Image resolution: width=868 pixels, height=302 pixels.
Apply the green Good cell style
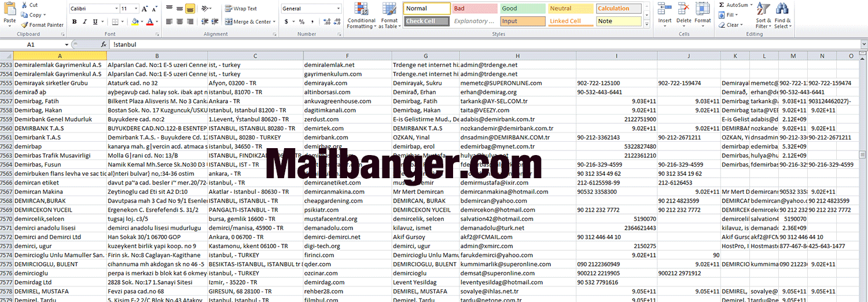coord(523,9)
